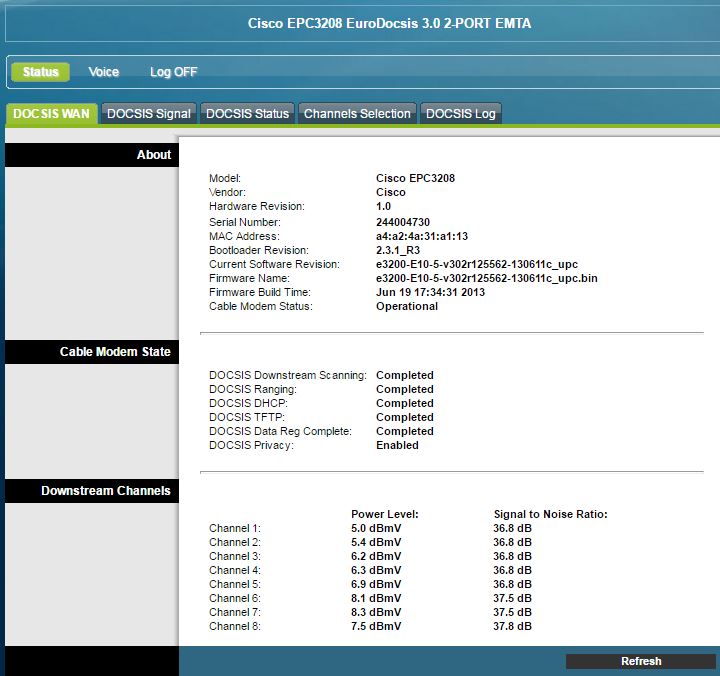Select the DOCSIS WAN tab
This screenshot has height=676, width=720.
tap(51, 114)
